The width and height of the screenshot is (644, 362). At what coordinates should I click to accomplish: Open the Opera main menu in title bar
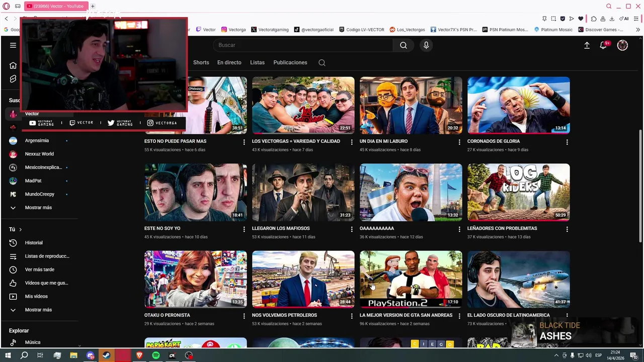pyautogui.click(x=7, y=6)
